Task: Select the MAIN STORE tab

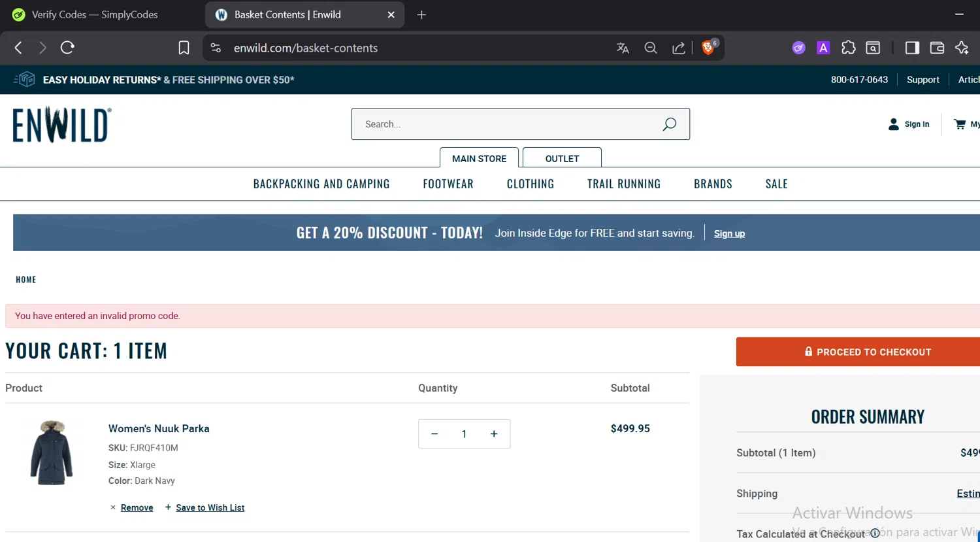Action: coord(479,158)
